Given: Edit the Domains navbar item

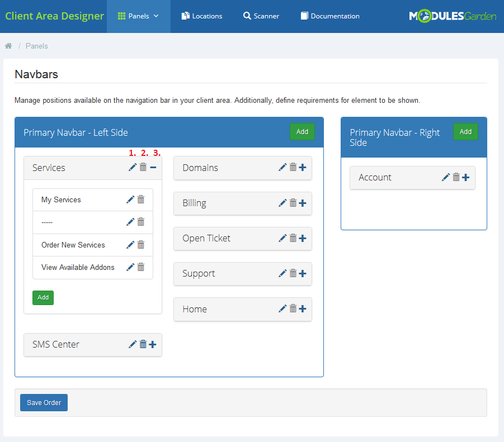Looking at the screenshot, I should pos(282,167).
